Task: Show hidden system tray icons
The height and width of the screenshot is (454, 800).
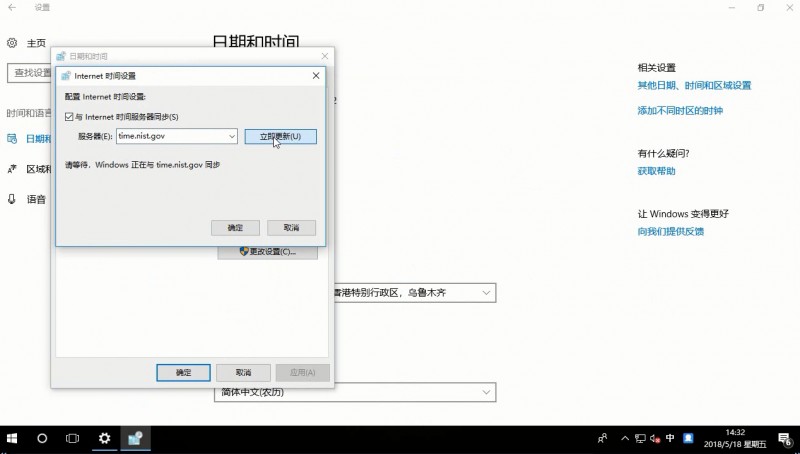Action: [625, 438]
